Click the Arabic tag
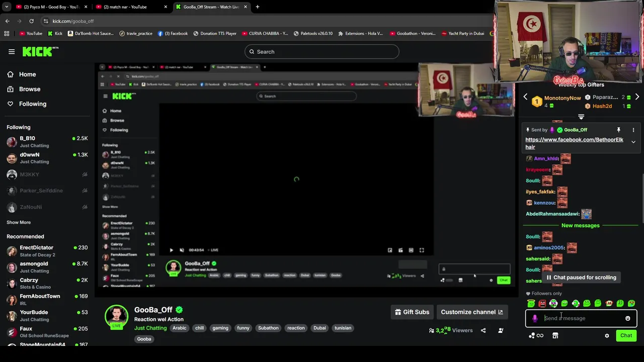This screenshot has height=362, width=644. [x=180, y=328]
